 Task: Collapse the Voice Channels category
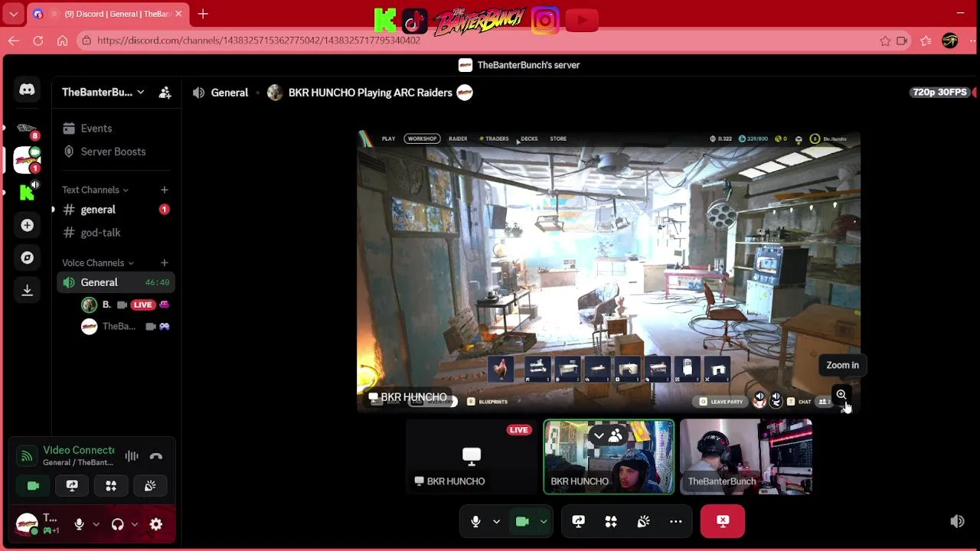click(97, 262)
